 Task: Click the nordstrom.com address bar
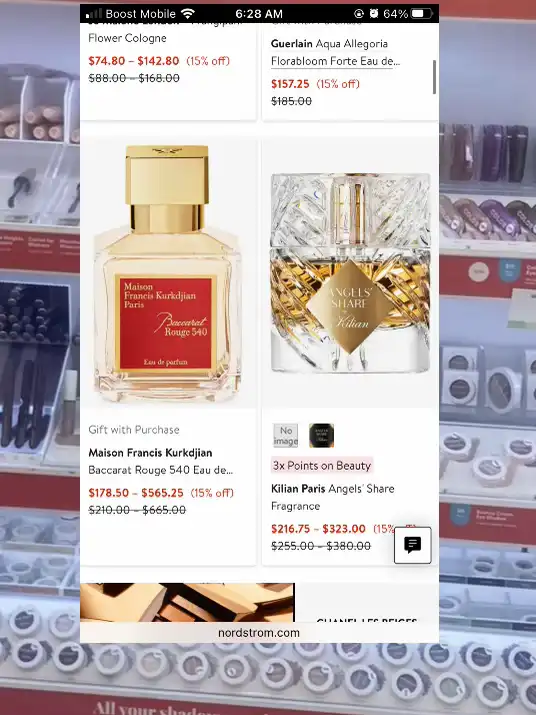pyautogui.click(x=259, y=633)
